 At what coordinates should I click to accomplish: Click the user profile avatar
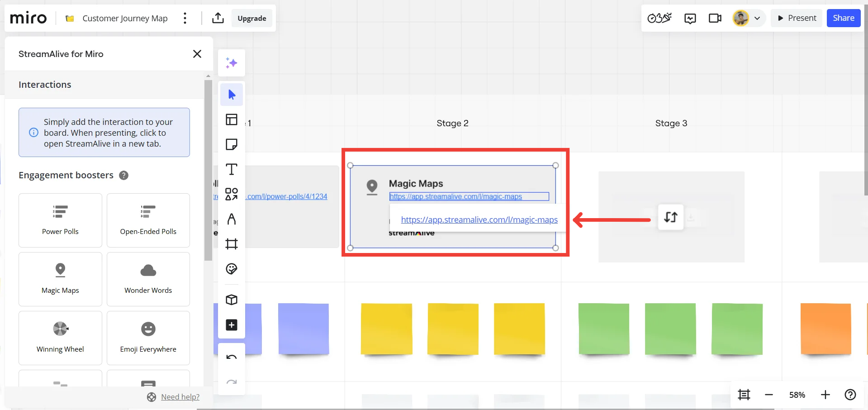(x=741, y=18)
